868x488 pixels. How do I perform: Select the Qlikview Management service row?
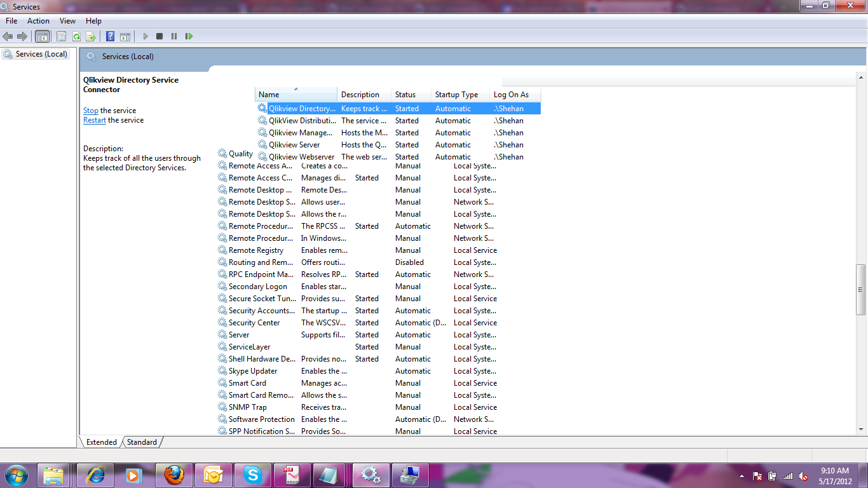click(x=398, y=133)
